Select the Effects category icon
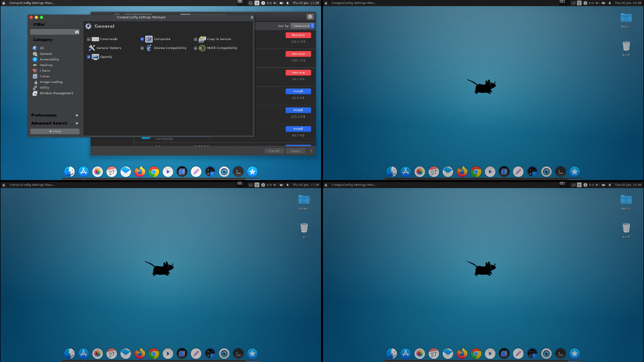Image resolution: width=644 pixels, height=362 pixels. point(35,71)
